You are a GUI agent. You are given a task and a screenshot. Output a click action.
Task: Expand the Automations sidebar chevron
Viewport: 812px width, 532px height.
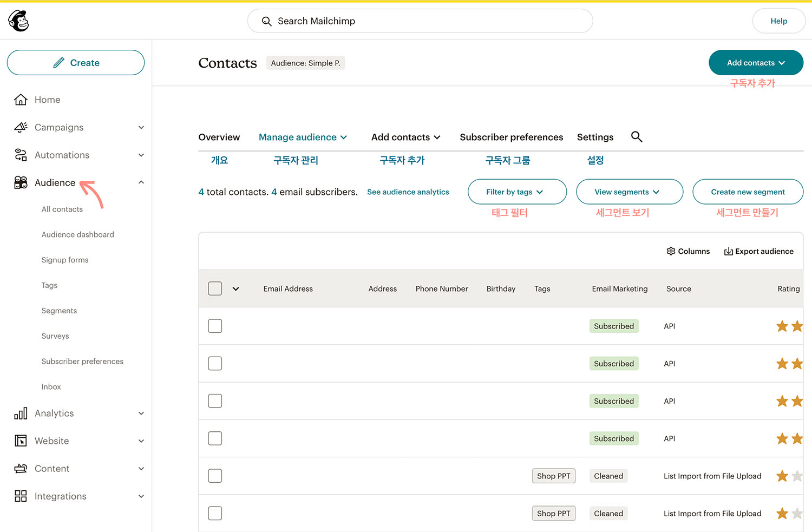pos(141,155)
